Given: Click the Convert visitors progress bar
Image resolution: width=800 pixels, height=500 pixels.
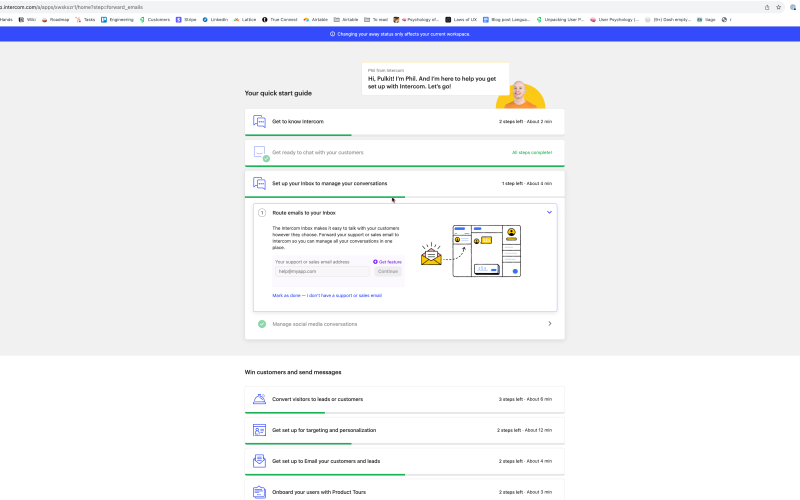Looking at the screenshot, I should pyautogui.click(x=405, y=412).
